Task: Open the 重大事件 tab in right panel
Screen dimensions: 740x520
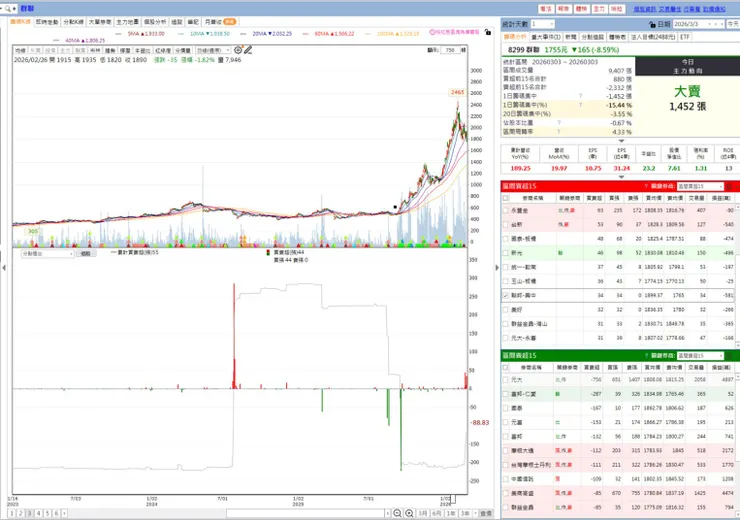Action: pyautogui.click(x=546, y=37)
